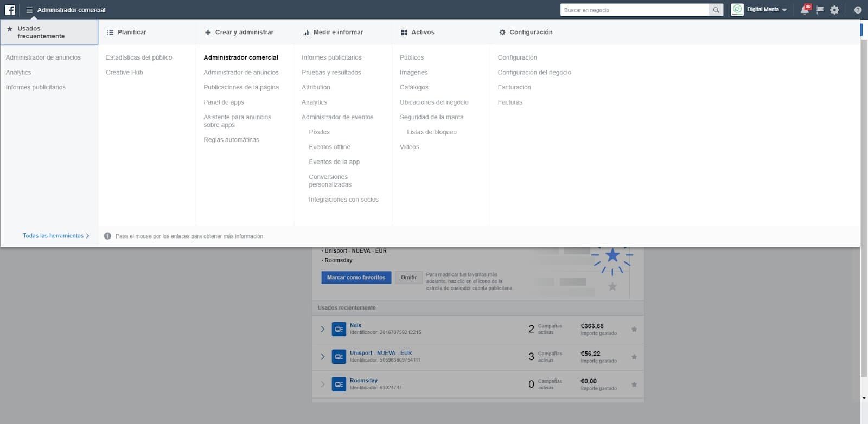
Task: Star the Unisport - NUEVA - EUR account
Action: (634, 357)
